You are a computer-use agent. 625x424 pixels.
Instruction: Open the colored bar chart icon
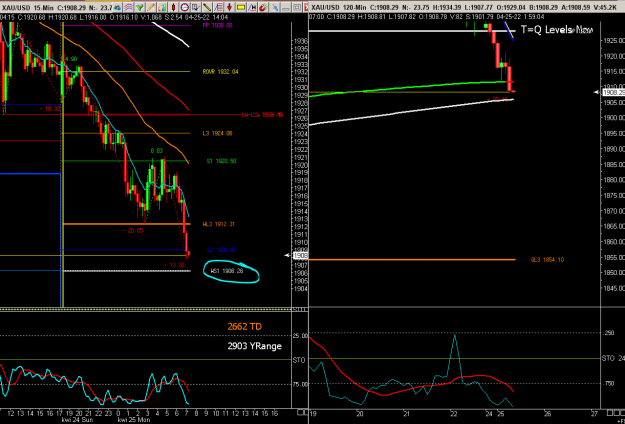162,7
